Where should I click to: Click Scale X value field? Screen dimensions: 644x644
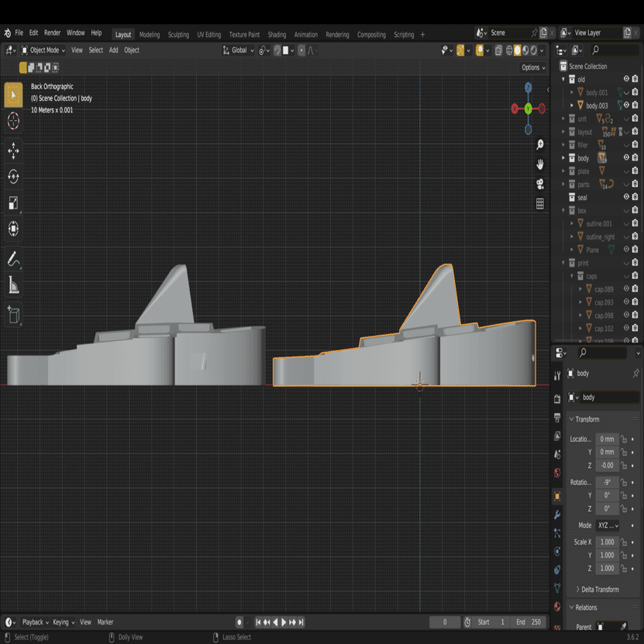[608, 542]
